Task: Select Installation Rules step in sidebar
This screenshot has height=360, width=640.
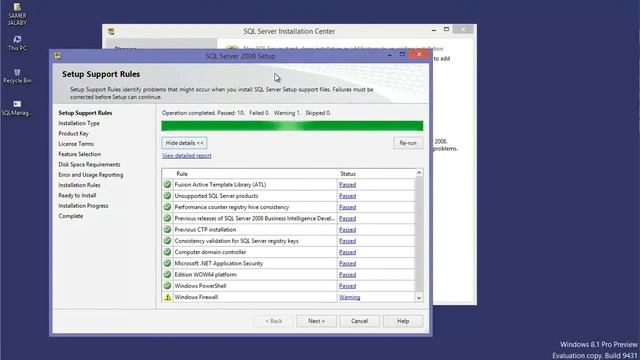Action: [x=79, y=185]
